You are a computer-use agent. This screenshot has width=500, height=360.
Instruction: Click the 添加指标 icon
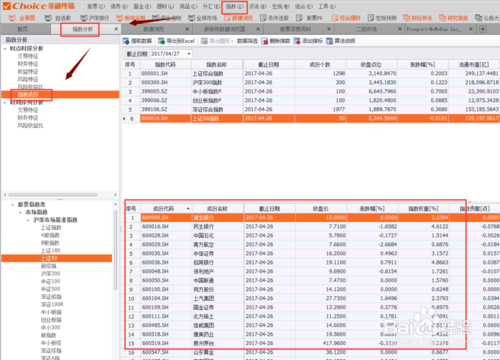coord(297,41)
